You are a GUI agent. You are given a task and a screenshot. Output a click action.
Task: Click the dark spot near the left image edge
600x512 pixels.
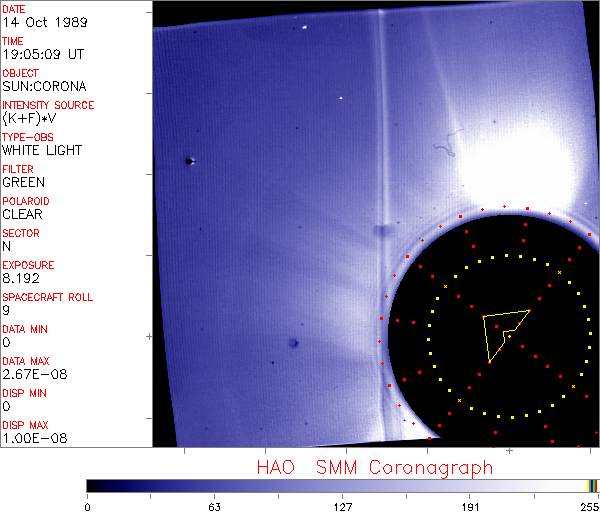pyautogui.click(x=188, y=161)
